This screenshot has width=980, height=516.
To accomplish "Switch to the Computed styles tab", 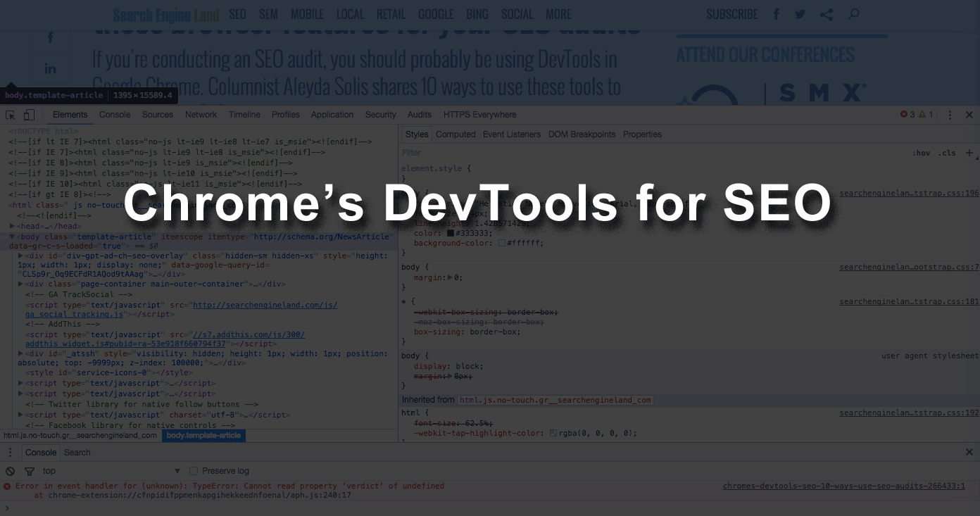I will [456, 134].
